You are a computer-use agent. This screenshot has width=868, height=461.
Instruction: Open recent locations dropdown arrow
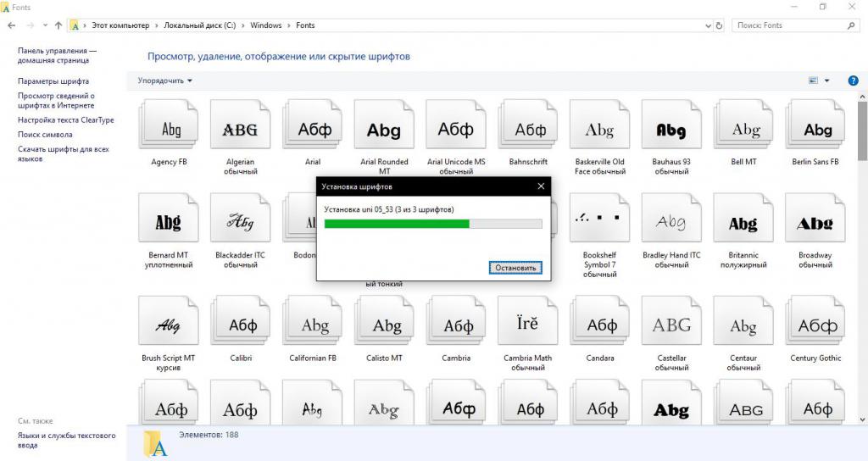(x=45, y=25)
